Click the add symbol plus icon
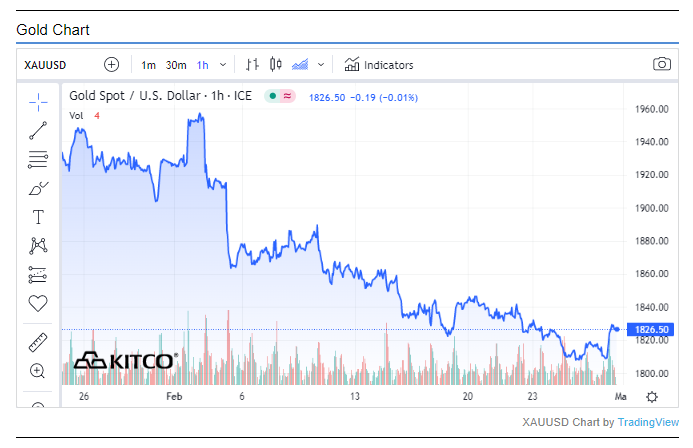 pyautogui.click(x=112, y=65)
